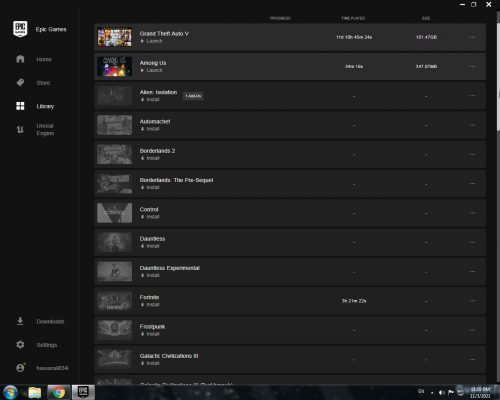500x400 pixels.
Task: Click the Galactic Civilizations III title
Action: pos(169,356)
